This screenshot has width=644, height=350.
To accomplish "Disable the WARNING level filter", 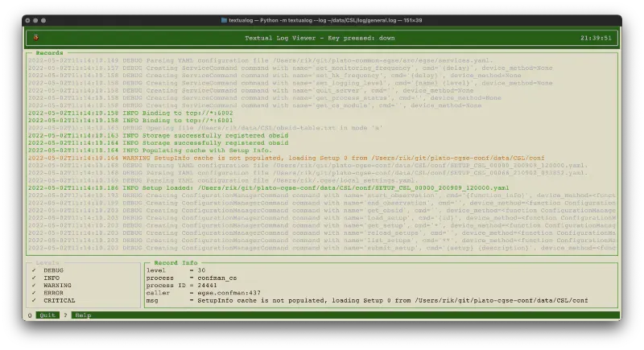I will click(x=34, y=285).
